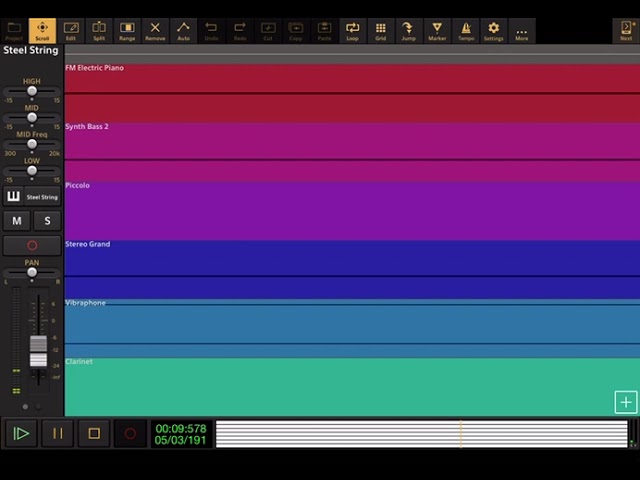Select the FM Electric Piano track
This screenshot has height=480, width=640.
point(352,93)
